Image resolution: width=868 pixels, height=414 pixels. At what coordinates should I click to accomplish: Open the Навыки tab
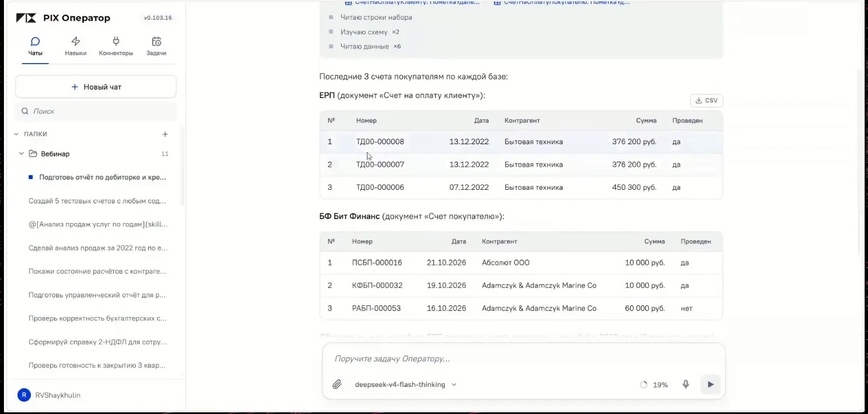(76, 47)
